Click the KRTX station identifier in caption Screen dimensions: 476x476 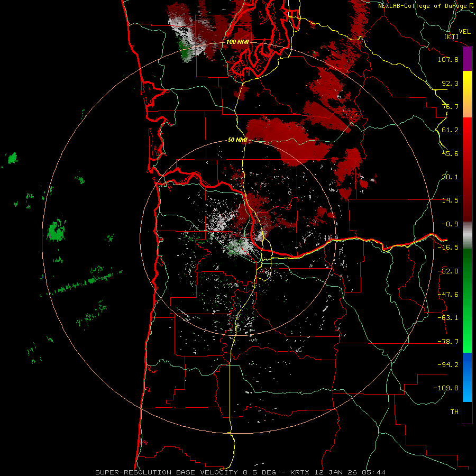pyautogui.click(x=300, y=472)
